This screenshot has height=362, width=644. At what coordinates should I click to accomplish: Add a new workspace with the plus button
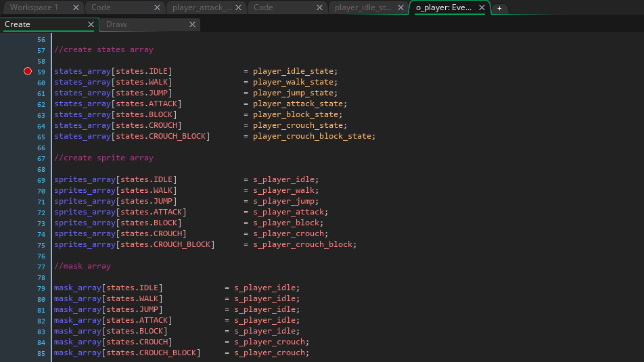click(x=499, y=8)
